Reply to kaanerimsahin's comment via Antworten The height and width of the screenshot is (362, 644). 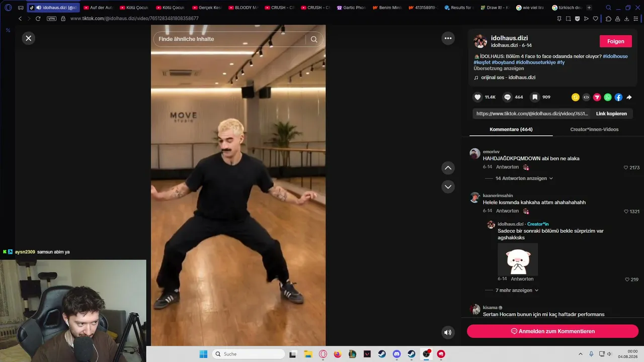[507, 211]
